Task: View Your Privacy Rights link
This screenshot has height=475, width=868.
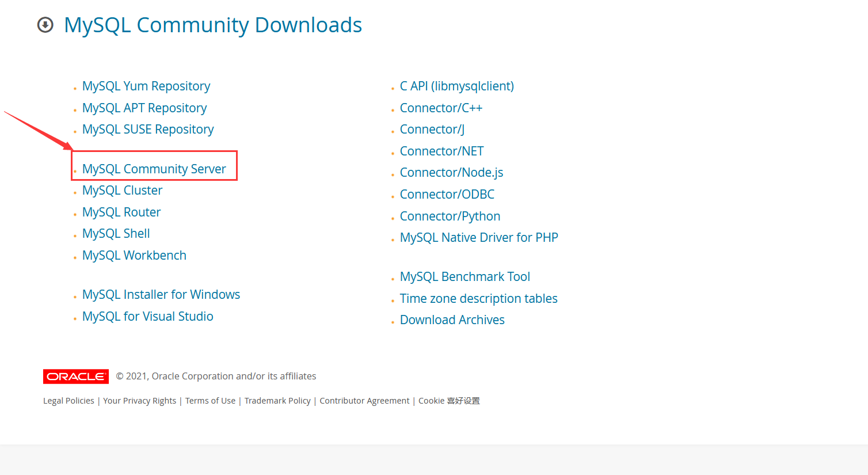Action: pyautogui.click(x=140, y=401)
